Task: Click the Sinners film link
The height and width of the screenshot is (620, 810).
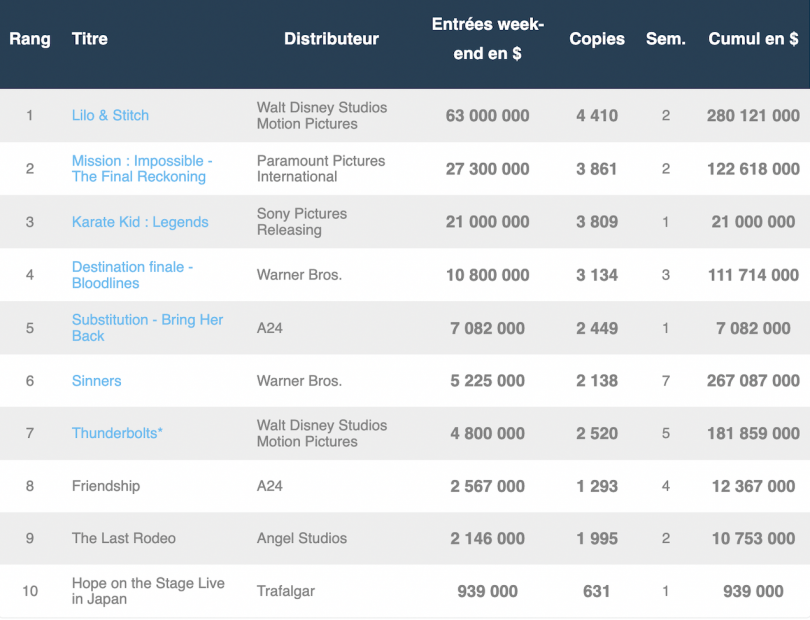Action: pyautogui.click(x=97, y=381)
